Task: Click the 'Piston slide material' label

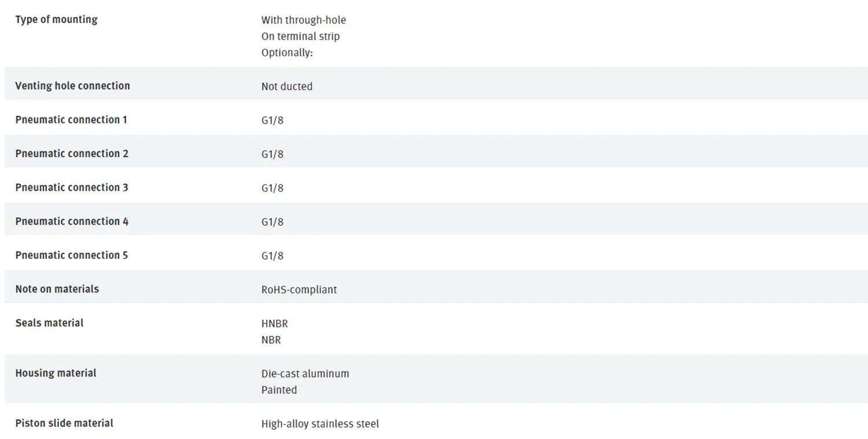Action: (x=64, y=423)
